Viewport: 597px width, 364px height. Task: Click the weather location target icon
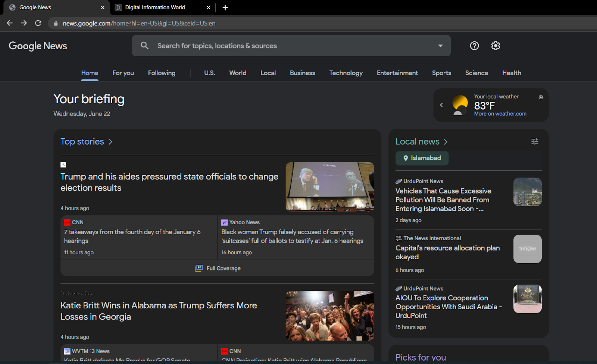pyautogui.click(x=541, y=97)
